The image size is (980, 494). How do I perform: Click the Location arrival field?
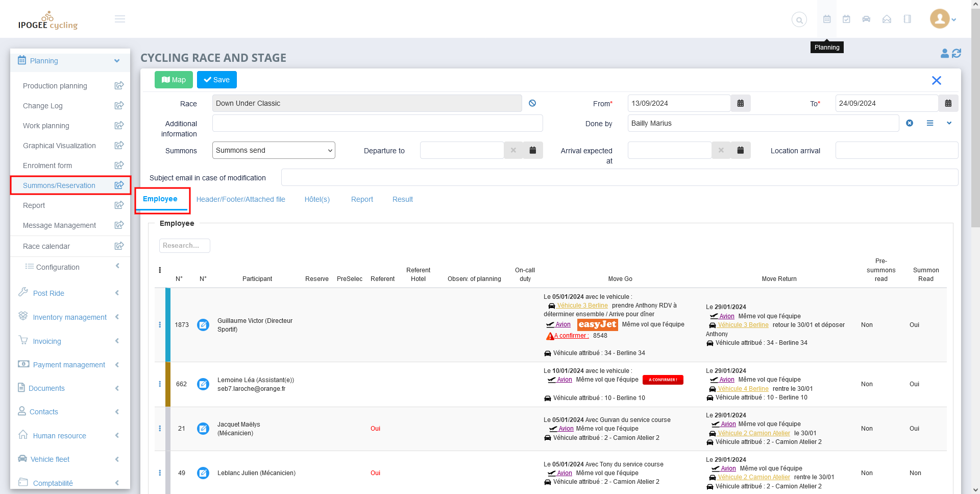[x=897, y=150]
